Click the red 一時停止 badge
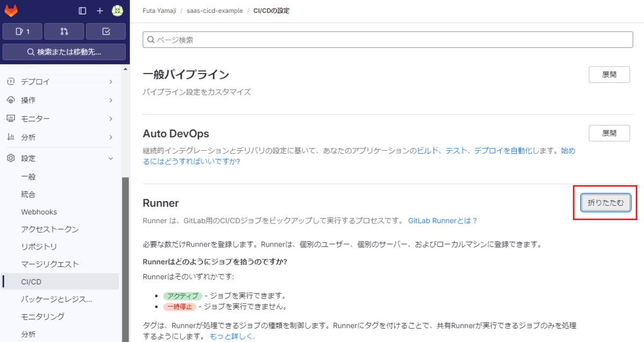Screen dimensions: 644x342 (x=180, y=307)
